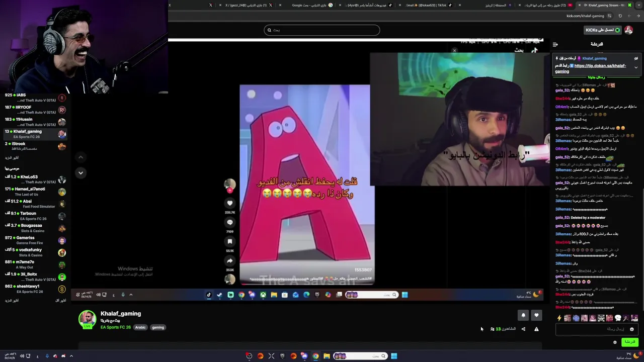The height and width of the screenshot is (362, 644).
Task: Open volume control in the system tray
Action: 22,356
